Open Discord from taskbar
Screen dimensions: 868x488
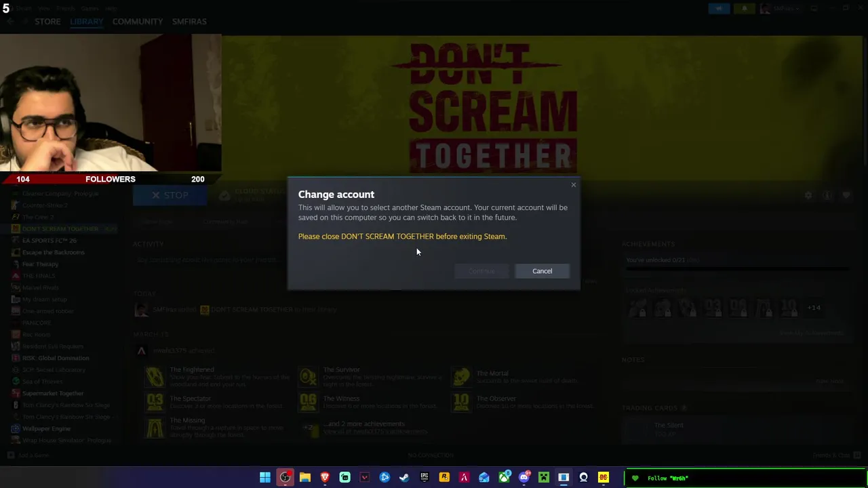pos(524,478)
